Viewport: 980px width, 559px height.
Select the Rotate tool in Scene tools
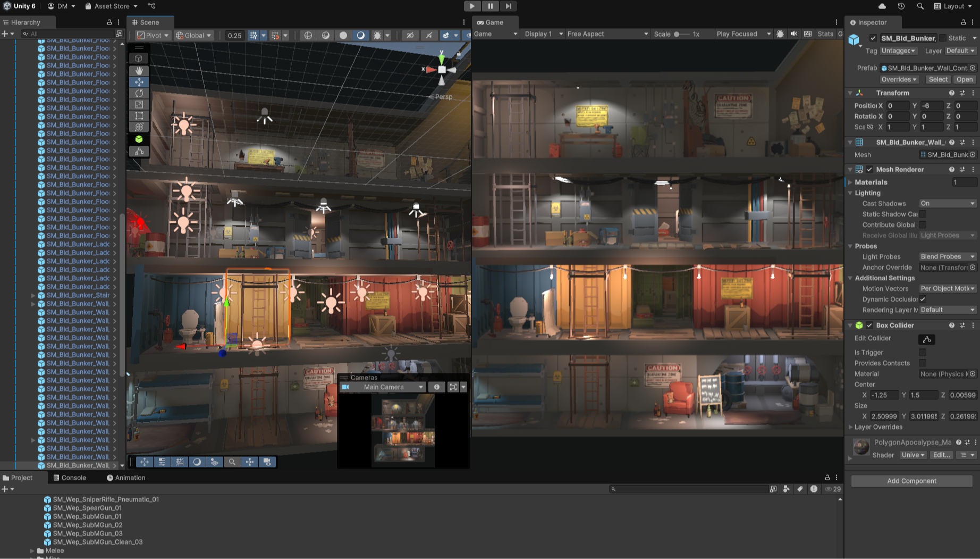(139, 93)
